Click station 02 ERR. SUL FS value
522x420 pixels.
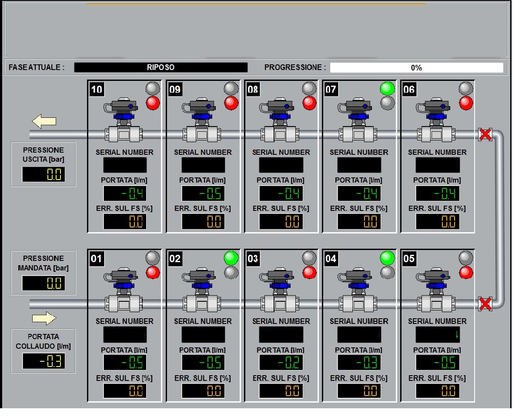[203, 391]
